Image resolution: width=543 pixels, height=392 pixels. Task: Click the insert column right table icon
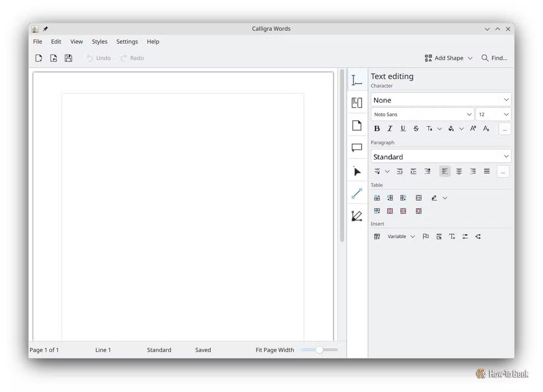point(403,198)
